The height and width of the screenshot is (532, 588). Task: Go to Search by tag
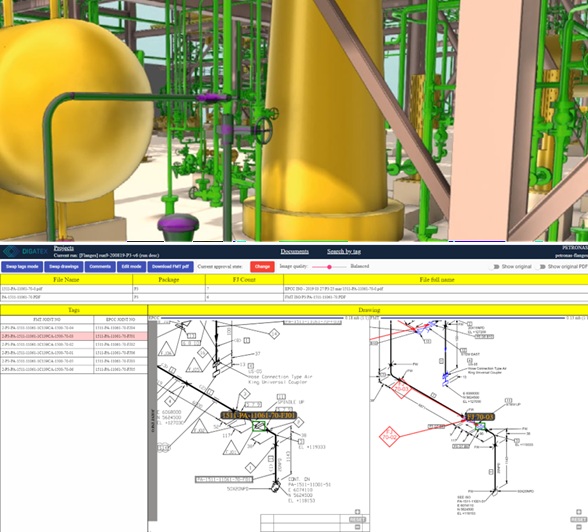tap(344, 251)
